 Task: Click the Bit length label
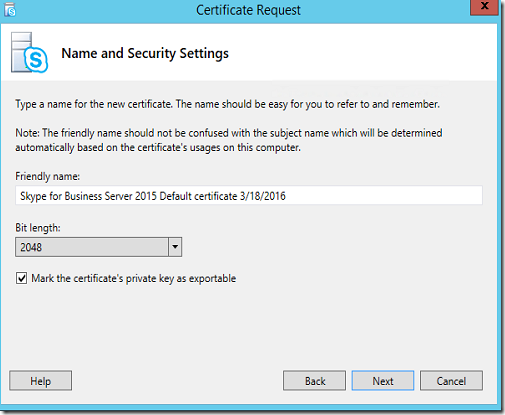[x=38, y=228]
